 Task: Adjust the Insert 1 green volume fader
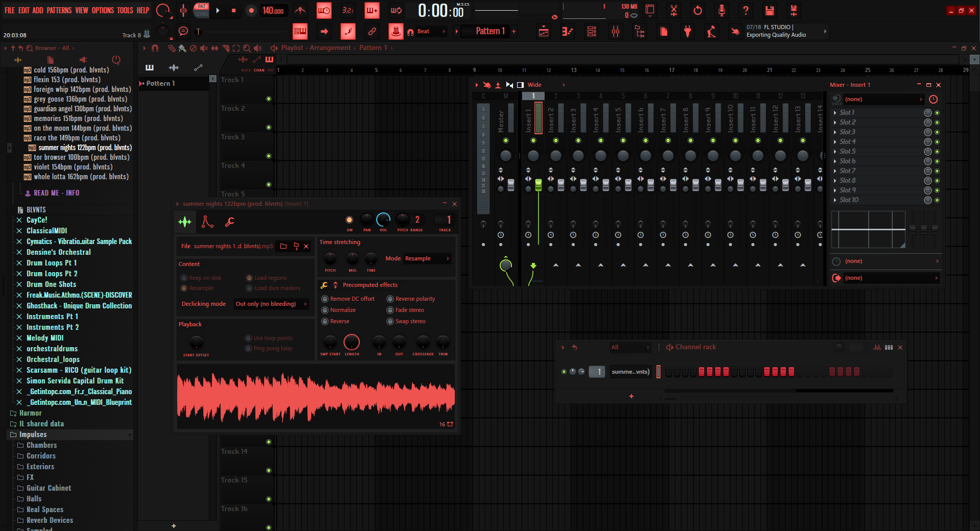538,185
